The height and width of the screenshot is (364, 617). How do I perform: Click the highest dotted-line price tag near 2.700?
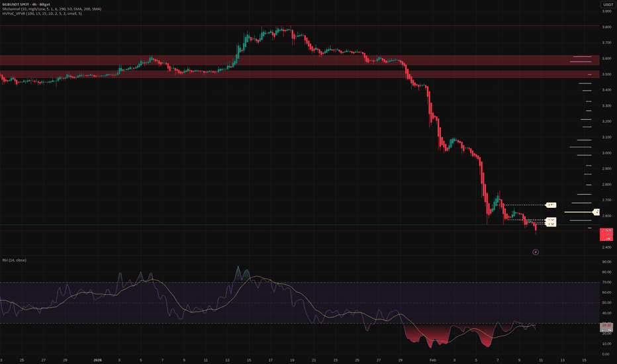(x=551, y=205)
